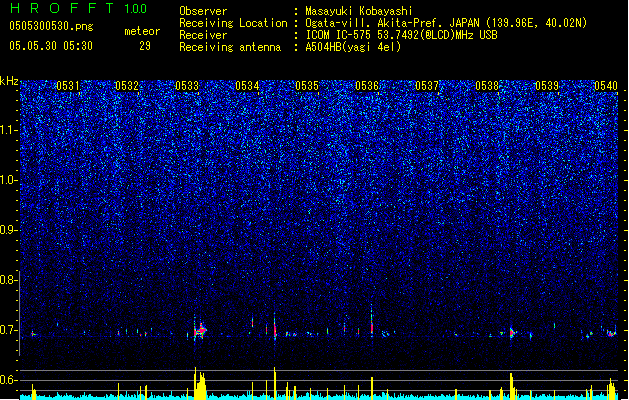Click the 0536 time marker
This screenshot has height=400, width=629.
pyautogui.click(x=367, y=86)
